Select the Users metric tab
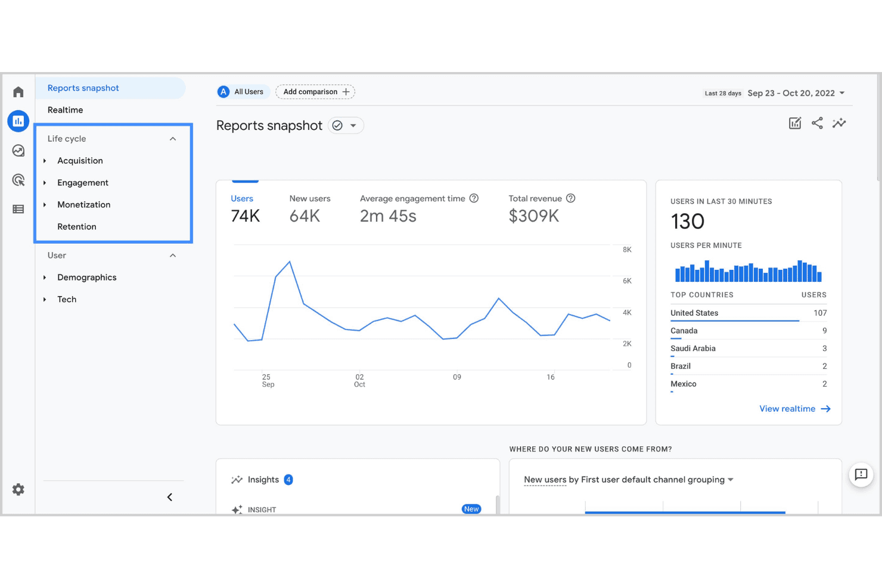The width and height of the screenshot is (882, 588). point(245,209)
